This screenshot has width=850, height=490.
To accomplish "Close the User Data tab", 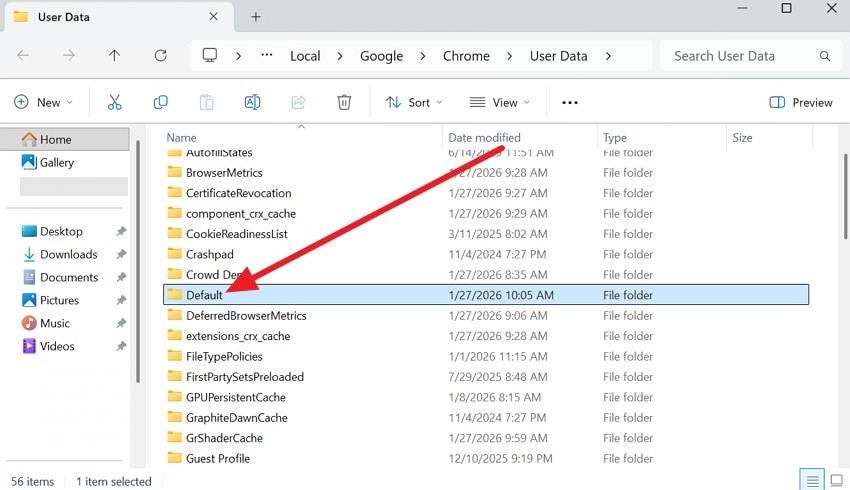I will pyautogui.click(x=214, y=16).
